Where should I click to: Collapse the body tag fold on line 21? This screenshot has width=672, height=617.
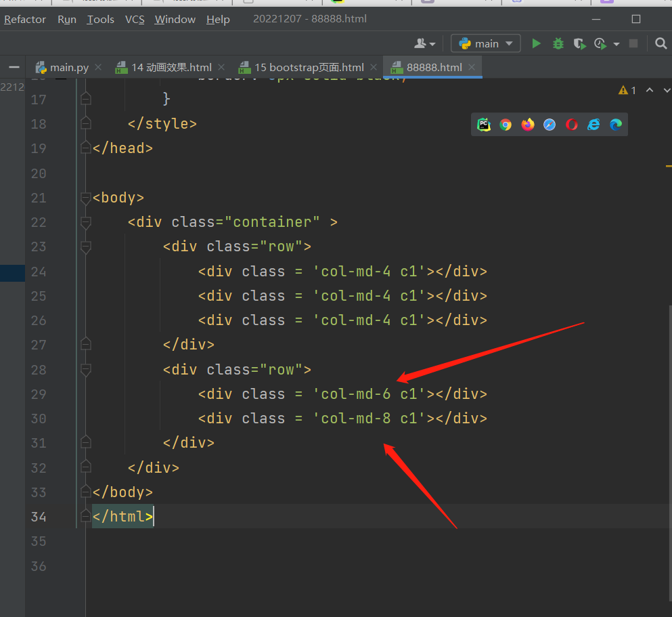(86, 198)
